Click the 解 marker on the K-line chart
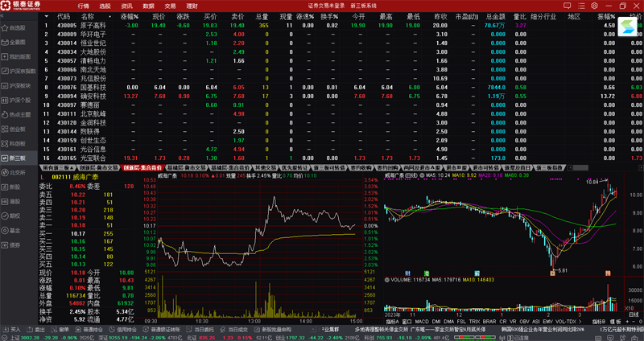Screen dimensions: 644x341 pos(477,273)
